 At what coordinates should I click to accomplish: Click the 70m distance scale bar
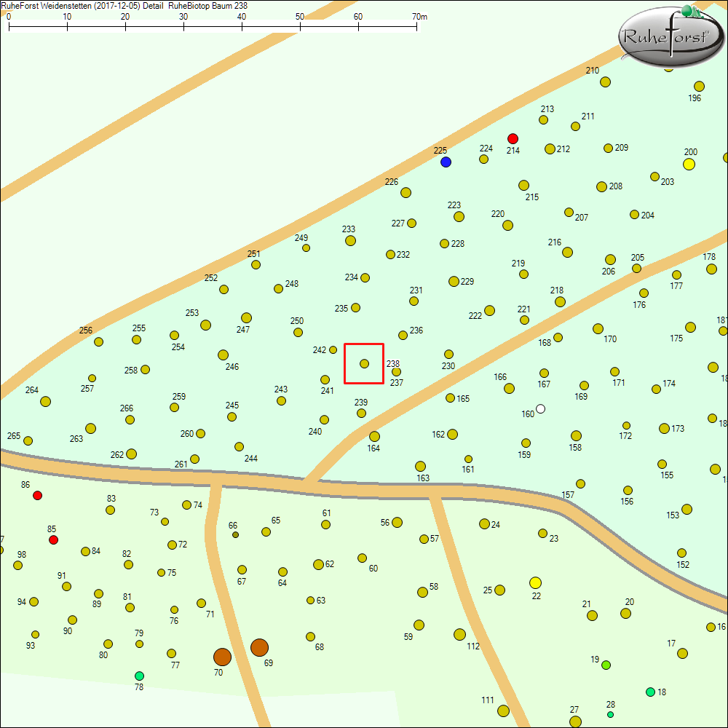click(213, 26)
